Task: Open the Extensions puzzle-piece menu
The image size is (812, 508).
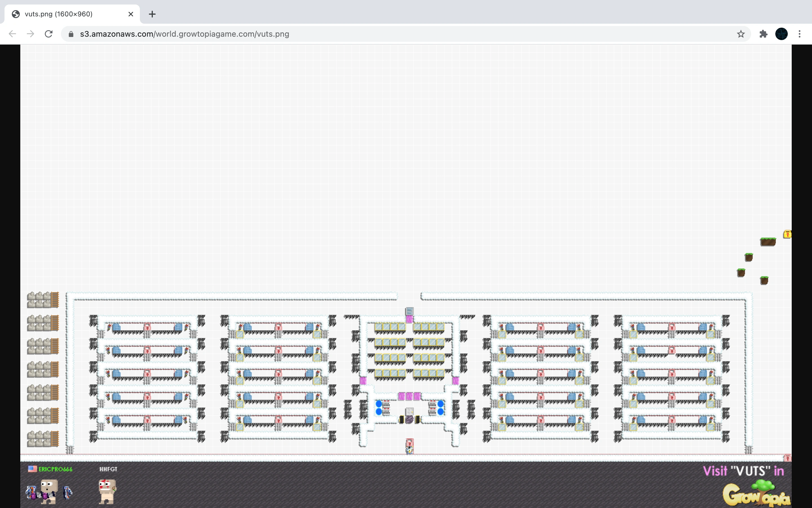Action: tap(763, 34)
